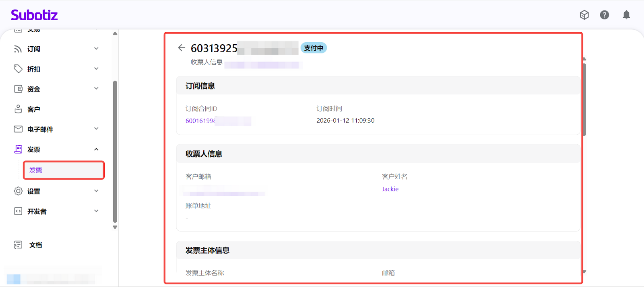The image size is (644, 287).
Task: Click the 折扣 tag icon
Action: pos(18,69)
